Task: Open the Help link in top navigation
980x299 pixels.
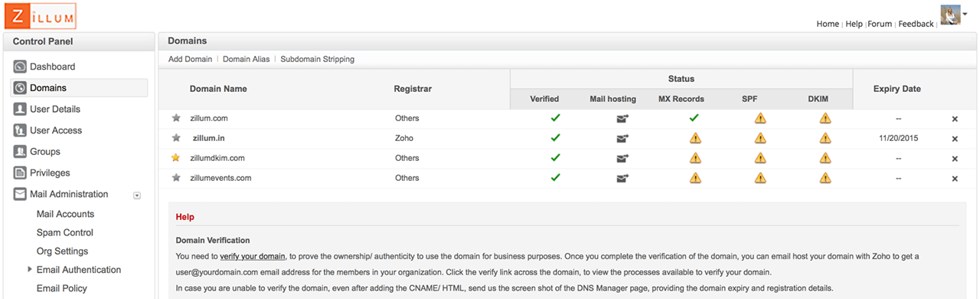Action: 854,24
